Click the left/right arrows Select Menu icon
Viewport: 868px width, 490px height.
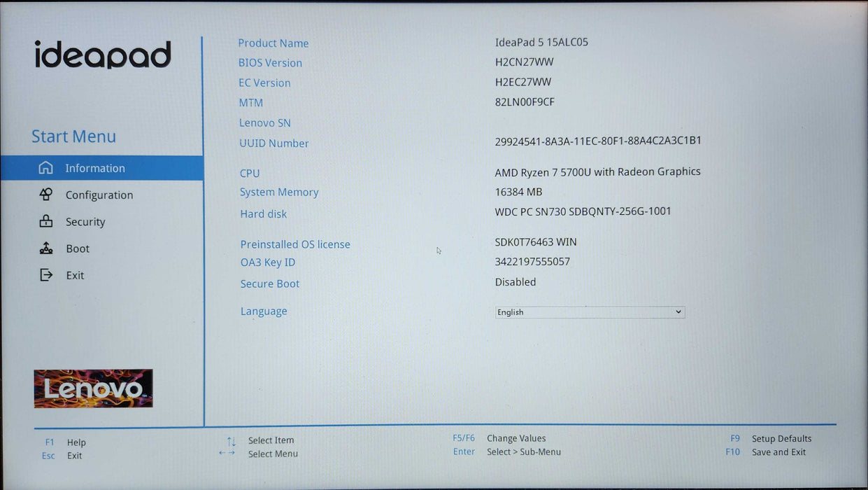(x=227, y=453)
